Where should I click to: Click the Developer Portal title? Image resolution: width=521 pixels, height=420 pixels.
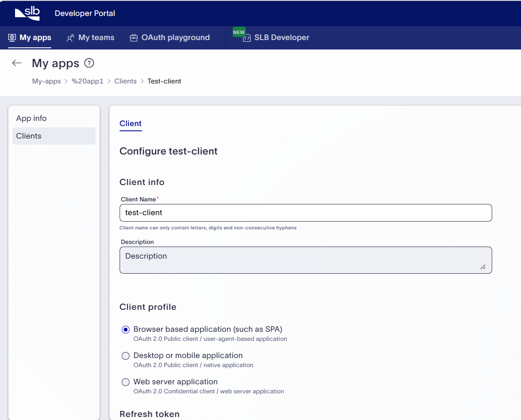(85, 13)
